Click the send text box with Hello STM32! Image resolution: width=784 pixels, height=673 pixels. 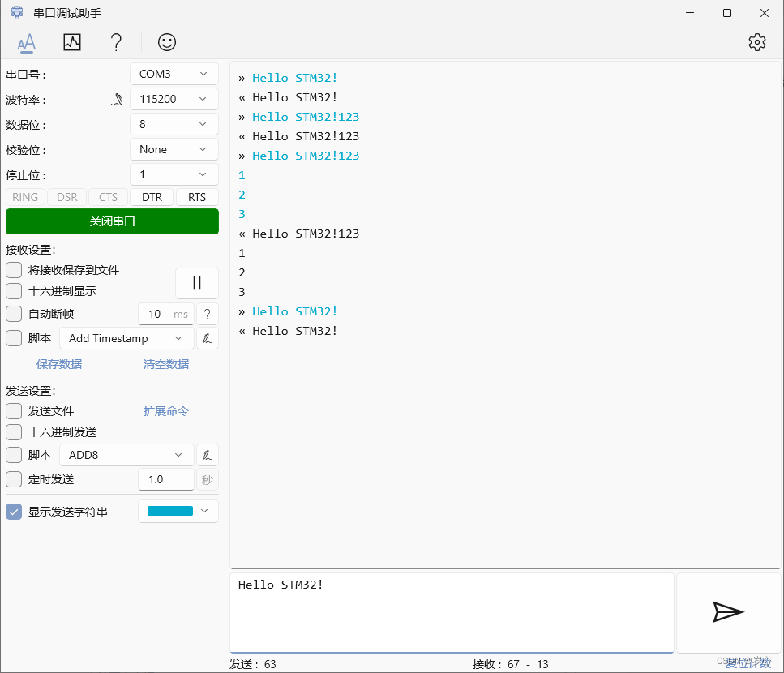(452, 612)
